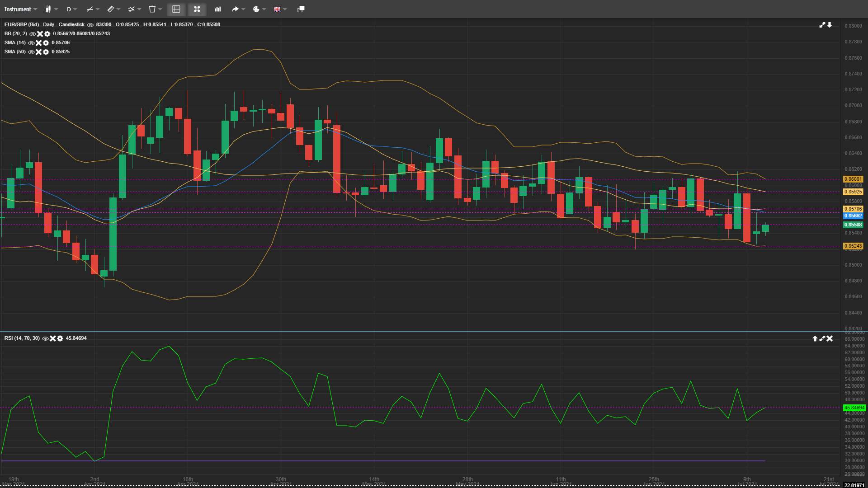The width and height of the screenshot is (868, 488).
Task: Click the 0.86081 upper band price tag
Action: coord(853,179)
